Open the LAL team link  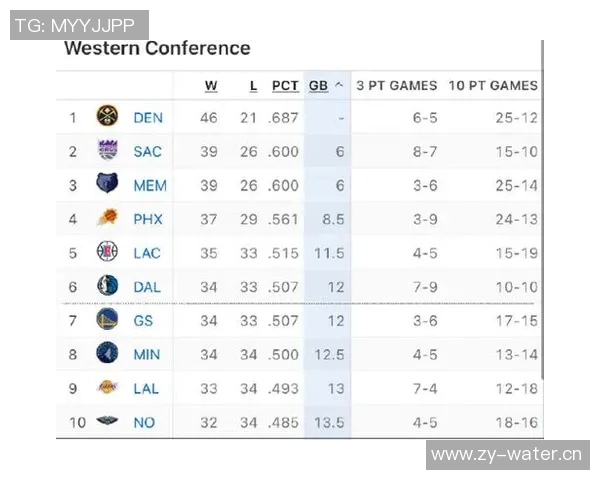pos(146,389)
